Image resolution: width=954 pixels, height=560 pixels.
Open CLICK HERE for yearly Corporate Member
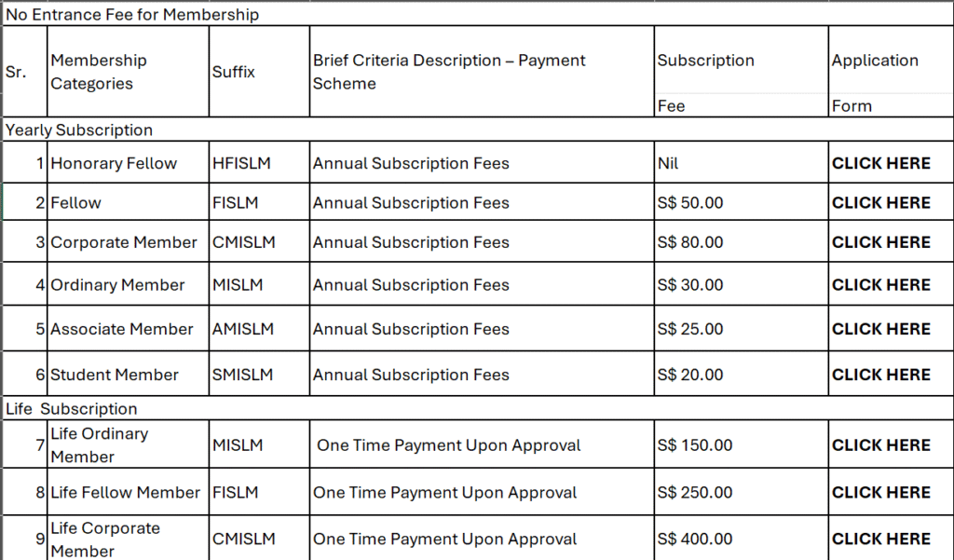[x=880, y=242]
